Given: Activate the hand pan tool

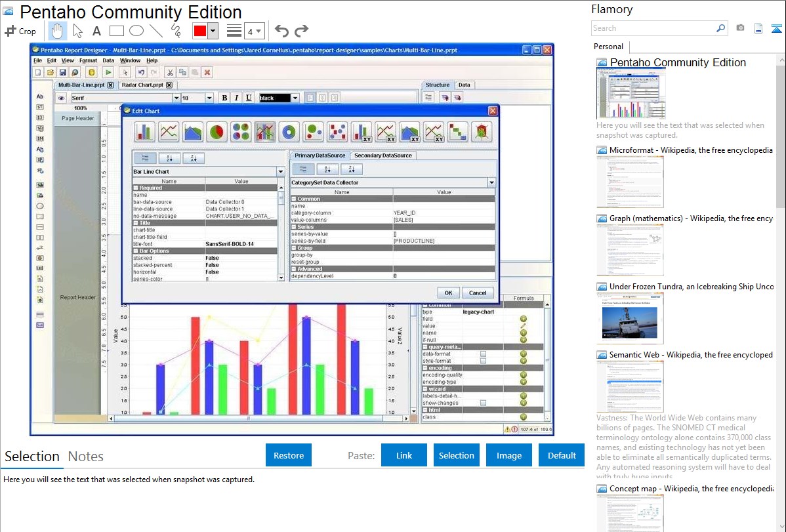Looking at the screenshot, I should coord(57,31).
